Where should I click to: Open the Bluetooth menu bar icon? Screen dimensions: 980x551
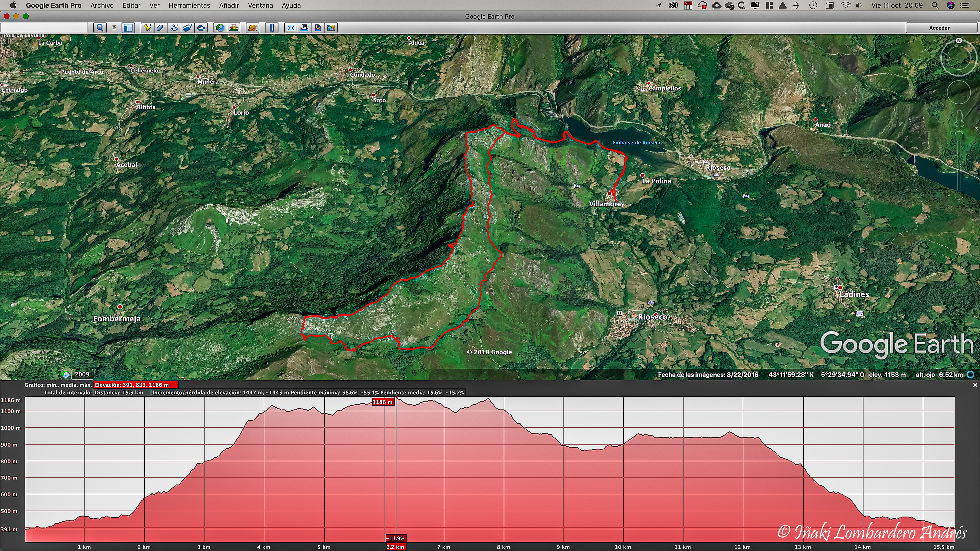(796, 5)
